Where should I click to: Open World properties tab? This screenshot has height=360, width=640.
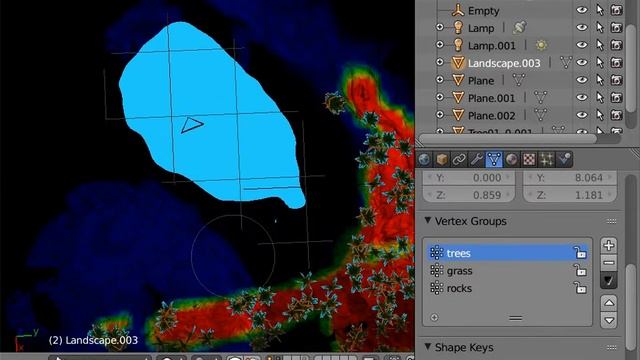[x=424, y=159]
